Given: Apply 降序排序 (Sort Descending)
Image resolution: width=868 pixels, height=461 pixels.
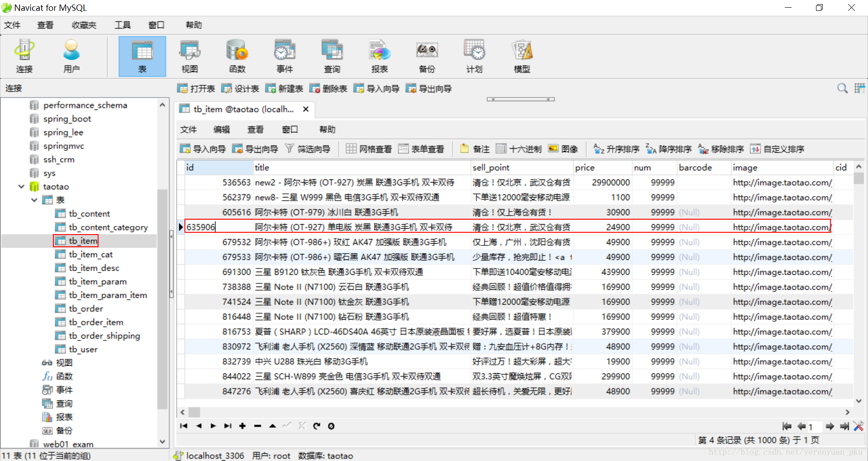Looking at the screenshot, I should pyautogui.click(x=669, y=149).
